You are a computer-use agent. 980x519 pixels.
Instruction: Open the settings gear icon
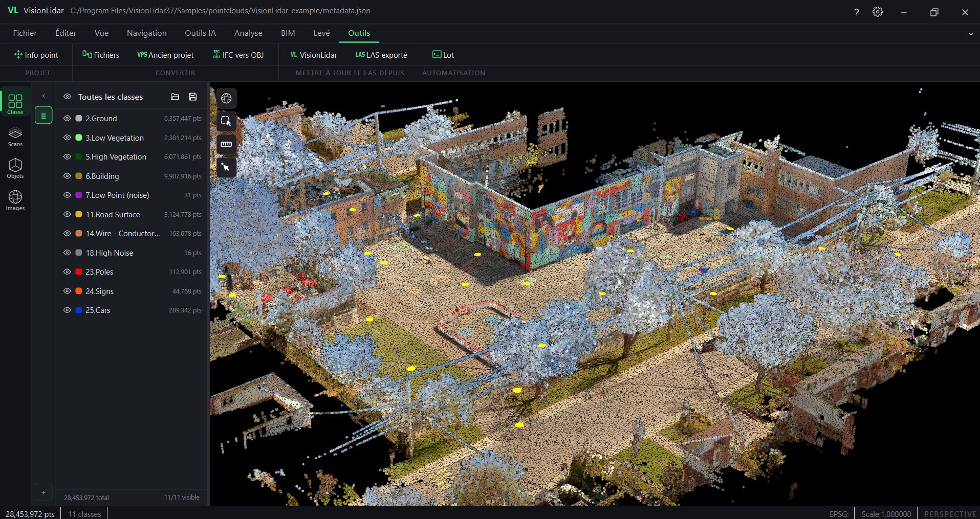[x=878, y=12]
